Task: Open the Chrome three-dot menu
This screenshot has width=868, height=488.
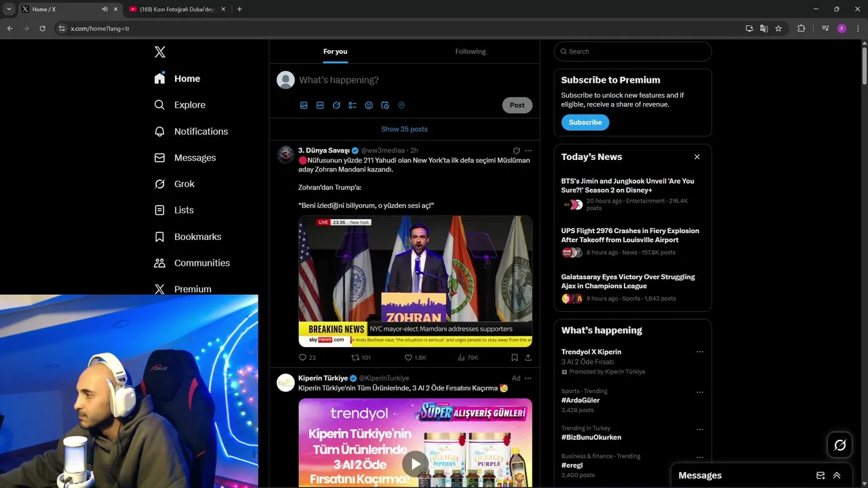Action: point(858,28)
